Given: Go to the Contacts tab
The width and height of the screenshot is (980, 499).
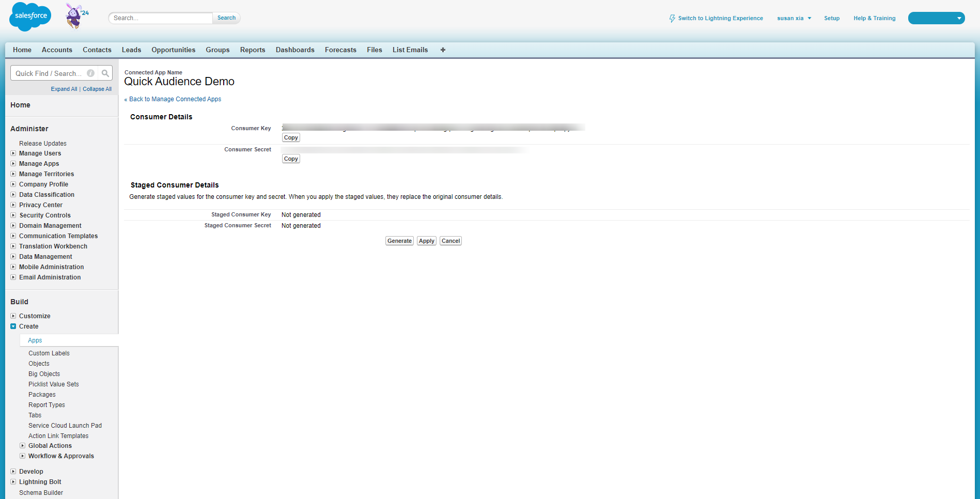Looking at the screenshot, I should click(97, 50).
